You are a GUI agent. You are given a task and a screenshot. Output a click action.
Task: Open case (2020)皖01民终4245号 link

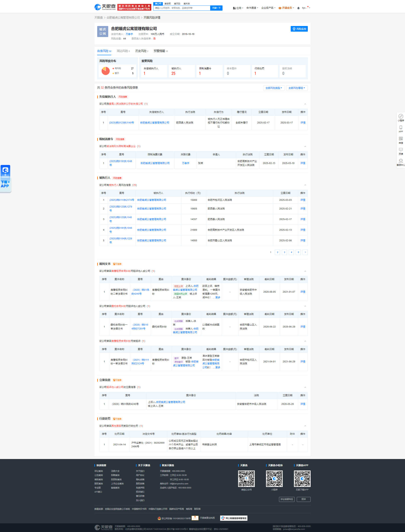[140, 292]
